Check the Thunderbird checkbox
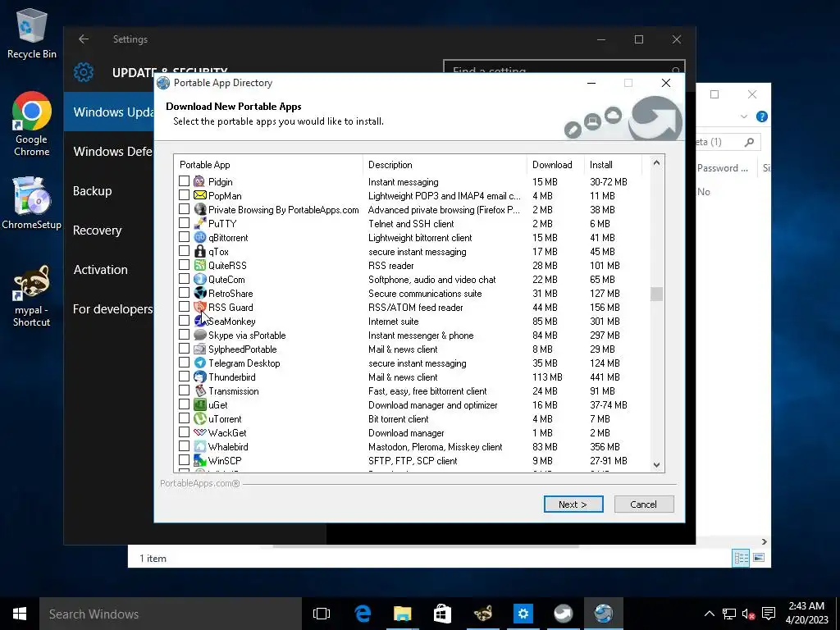 (x=184, y=376)
